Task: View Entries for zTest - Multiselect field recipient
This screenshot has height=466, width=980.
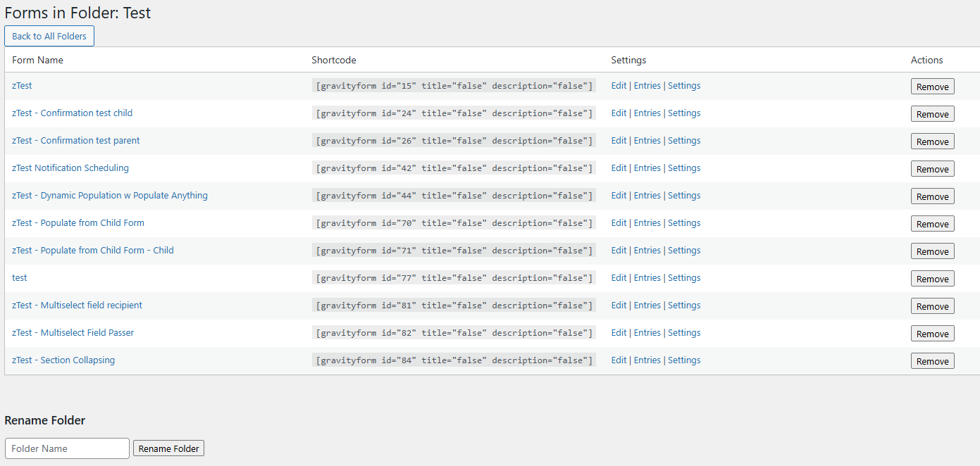Action: click(x=647, y=306)
